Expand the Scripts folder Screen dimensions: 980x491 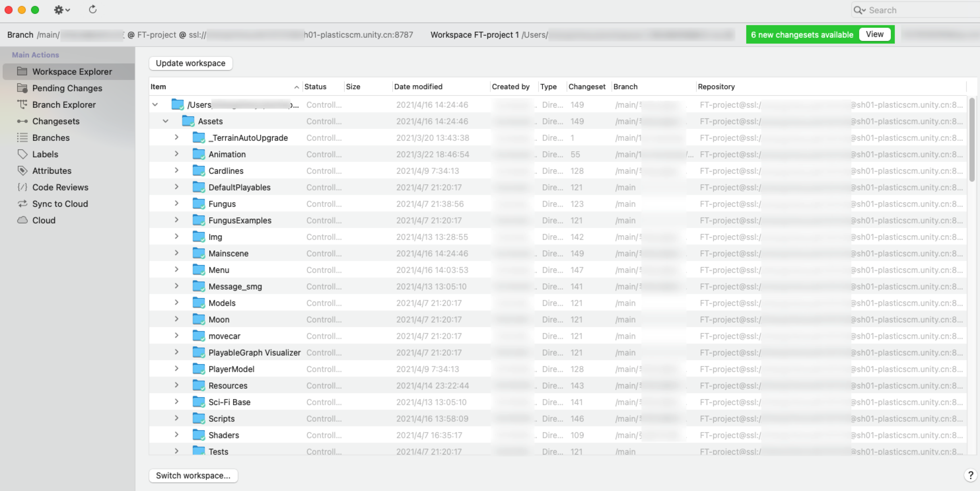[x=176, y=418]
